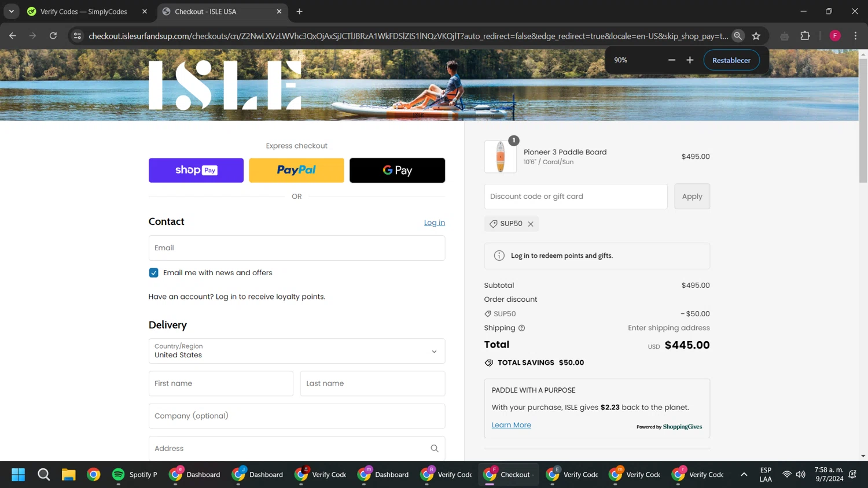Open the taskbar clock and date

click(x=829, y=475)
